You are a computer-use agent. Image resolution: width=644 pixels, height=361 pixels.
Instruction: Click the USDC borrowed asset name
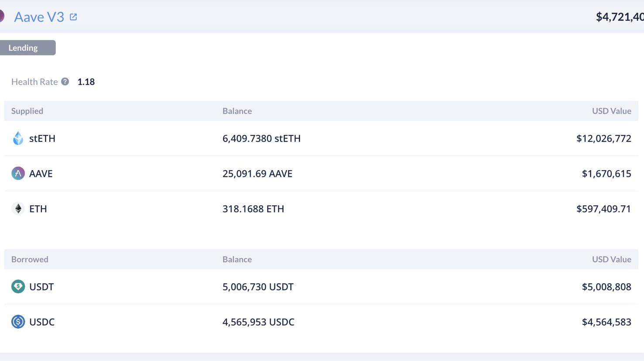click(x=42, y=322)
